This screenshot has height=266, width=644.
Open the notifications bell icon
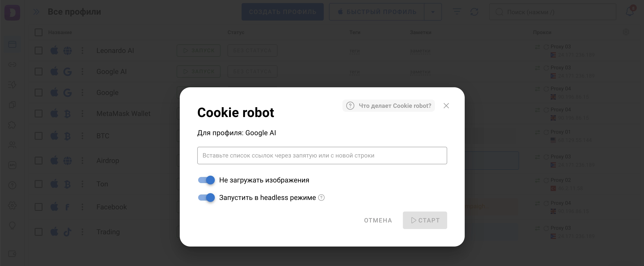click(x=630, y=11)
